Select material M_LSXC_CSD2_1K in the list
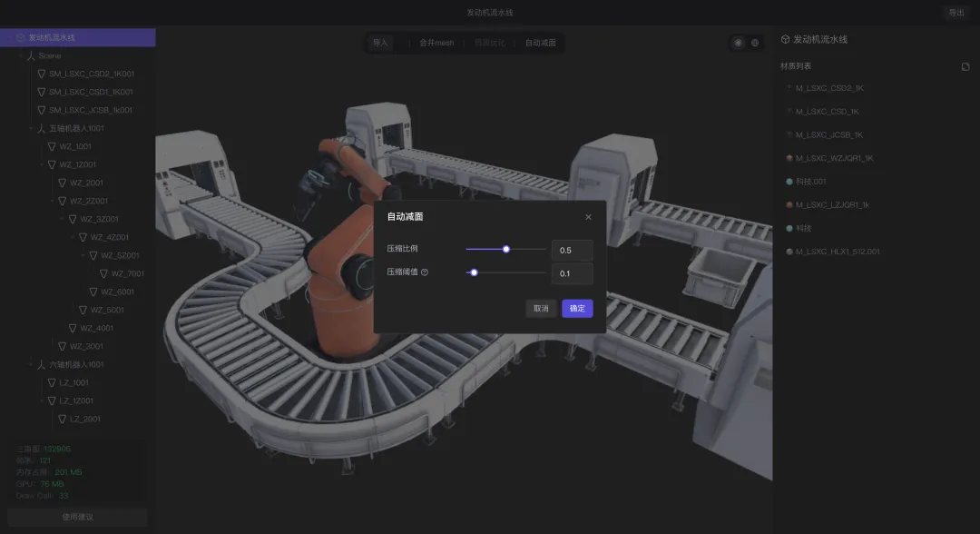 828,88
